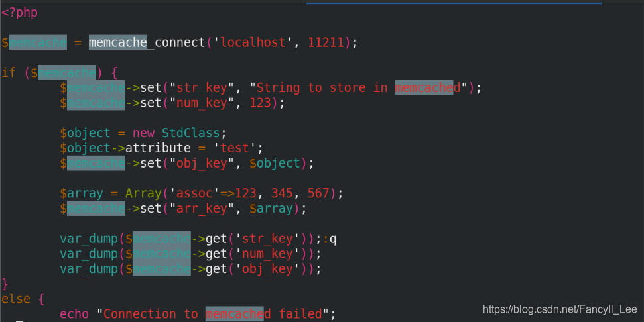Screen dimensions: 644x322
Task: Click the <?php opening tag
Action: coord(19,13)
